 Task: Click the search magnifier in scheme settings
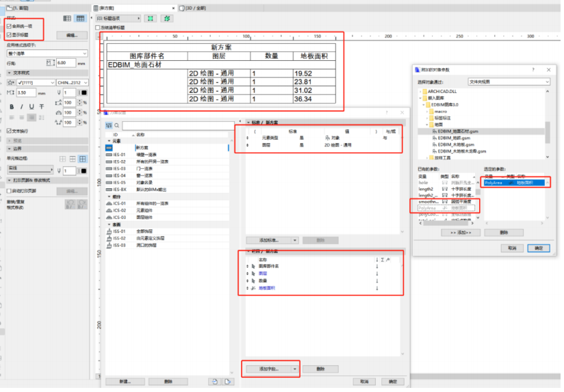click(117, 125)
